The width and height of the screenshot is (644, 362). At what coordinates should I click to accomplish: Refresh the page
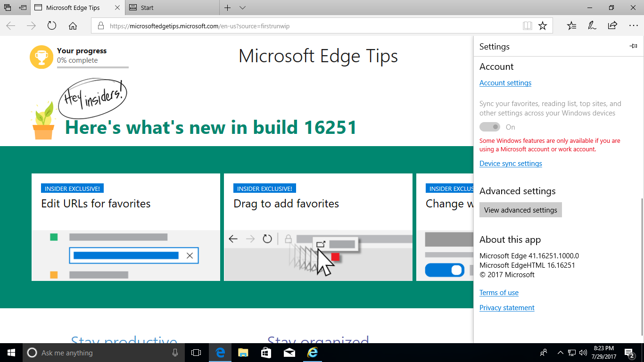(x=52, y=26)
